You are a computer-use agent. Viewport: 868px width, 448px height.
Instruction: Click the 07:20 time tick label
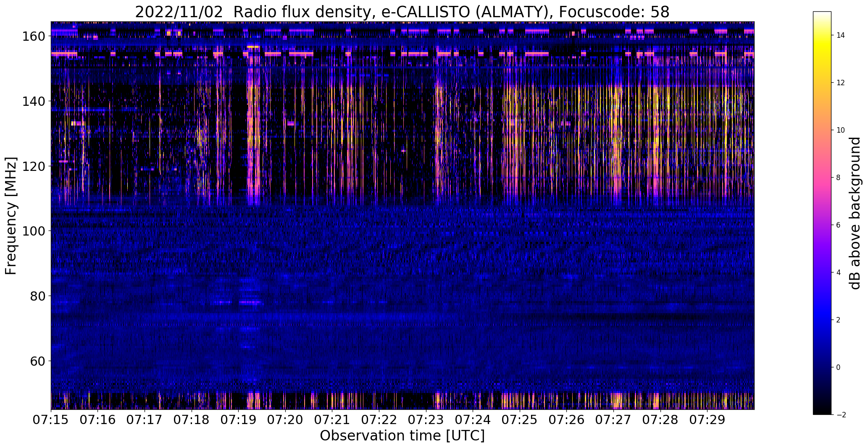pyautogui.click(x=285, y=419)
